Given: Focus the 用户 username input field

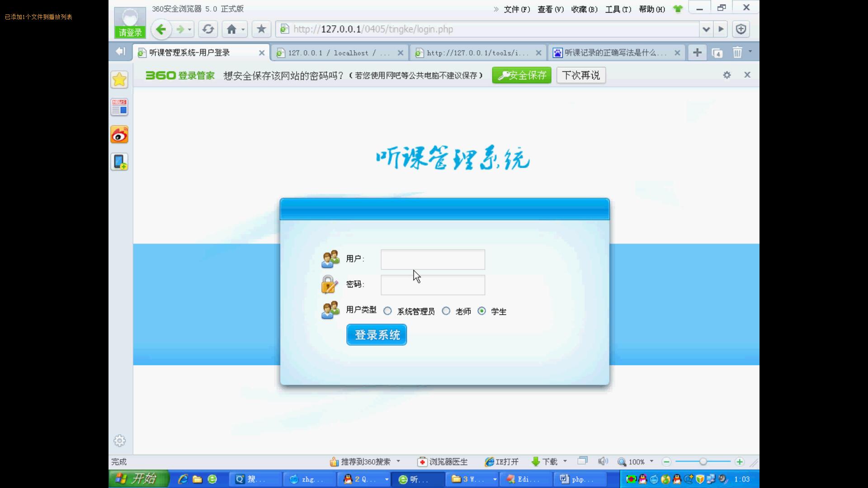Looking at the screenshot, I should point(433,259).
